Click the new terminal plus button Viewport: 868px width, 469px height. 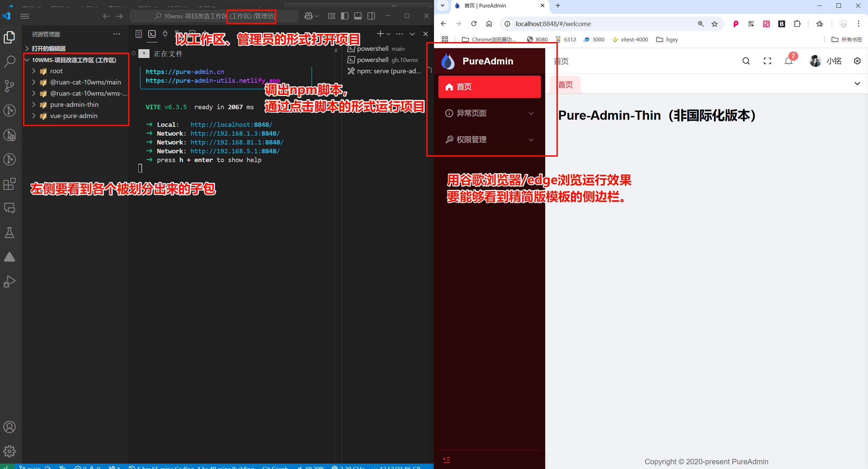coord(380,34)
